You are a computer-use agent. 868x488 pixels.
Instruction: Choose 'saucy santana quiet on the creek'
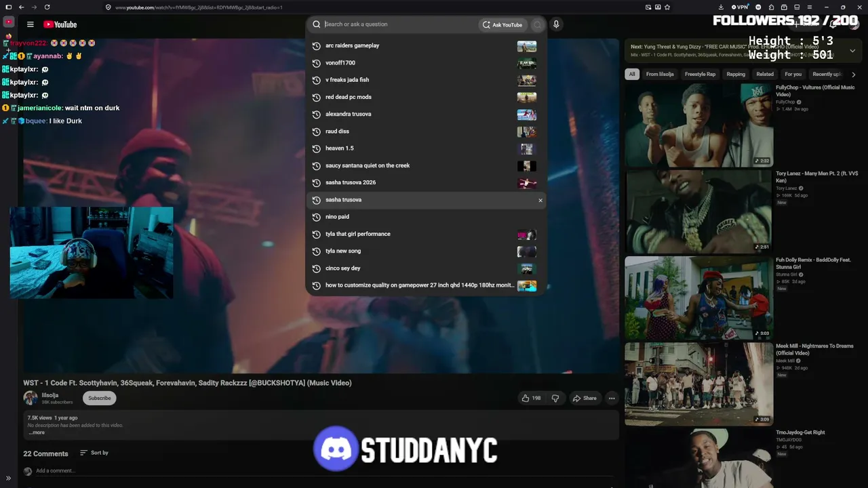pos(426,165)
